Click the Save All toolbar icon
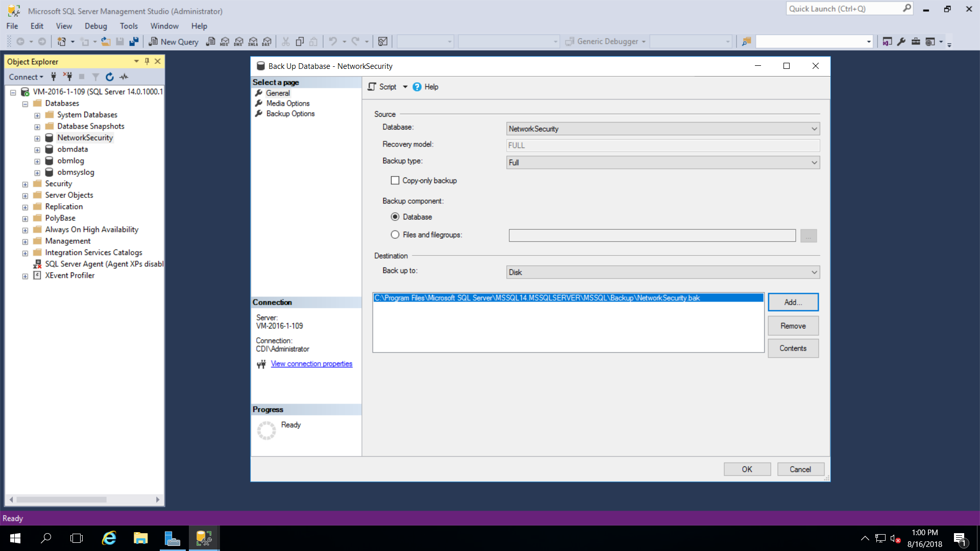Viewport: 980px width, 551px height. pos(134,42)
